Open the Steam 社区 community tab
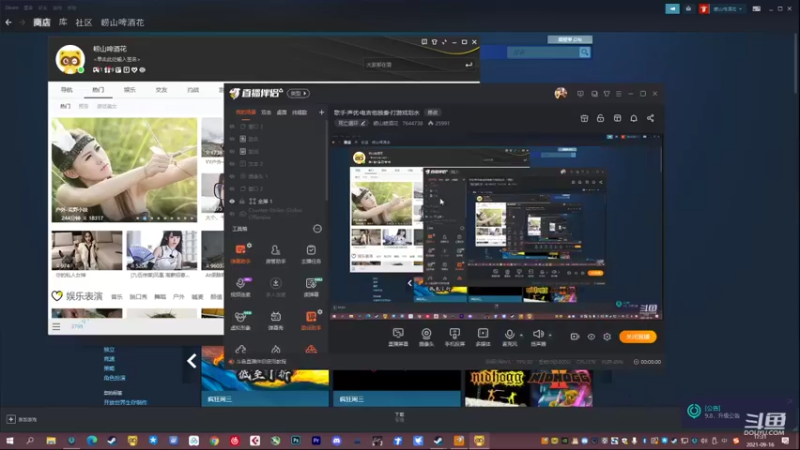The width and height of the screenshot is (800, 450). tap(84, 22)
